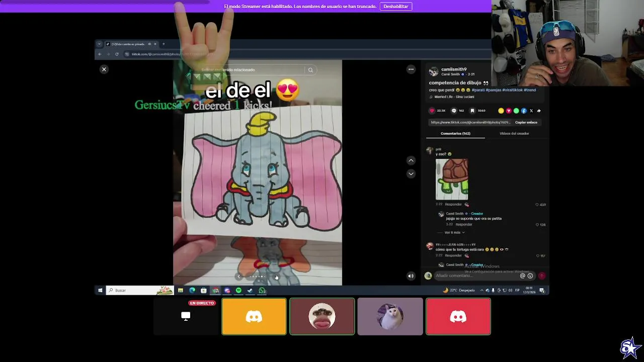Viewport: 644px width, 362px height.
Task: Share the post to Facebook
Action: point(524,111)
